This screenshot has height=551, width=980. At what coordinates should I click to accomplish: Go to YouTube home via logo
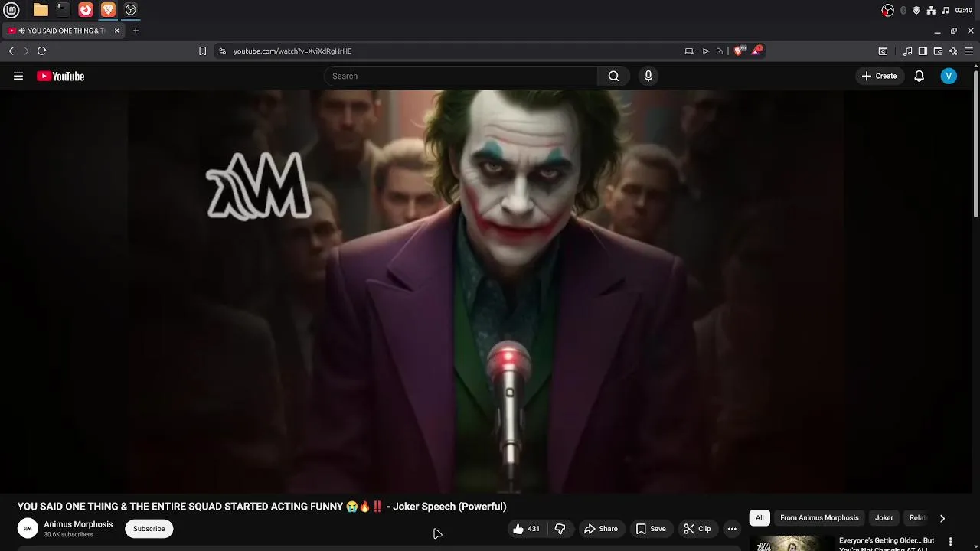click(60, 76)
